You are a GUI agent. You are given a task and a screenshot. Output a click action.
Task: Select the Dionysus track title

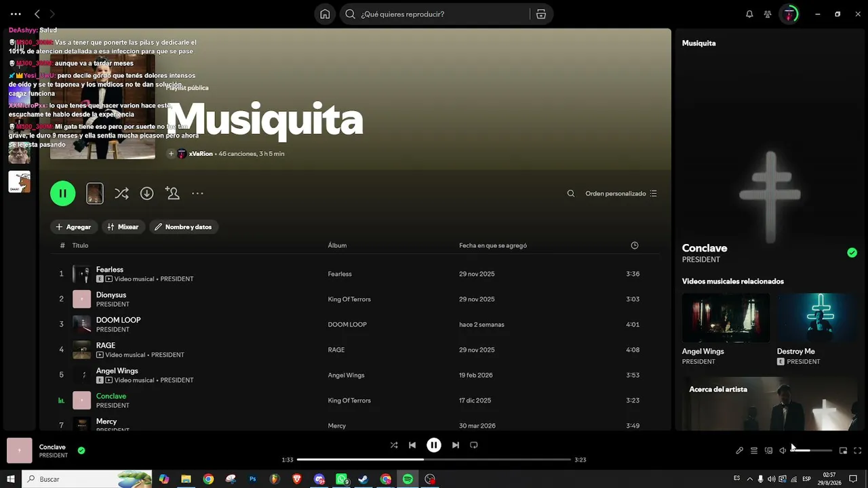111,295
